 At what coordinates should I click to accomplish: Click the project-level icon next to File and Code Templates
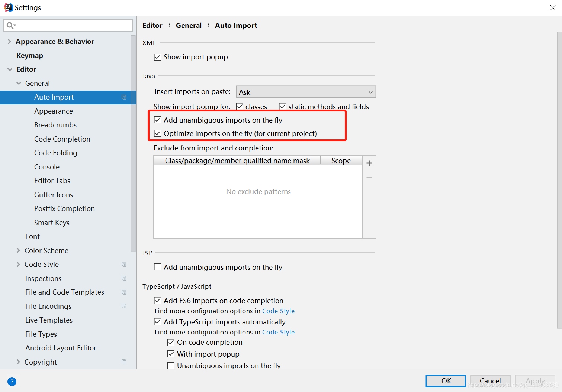pos(124,292)
